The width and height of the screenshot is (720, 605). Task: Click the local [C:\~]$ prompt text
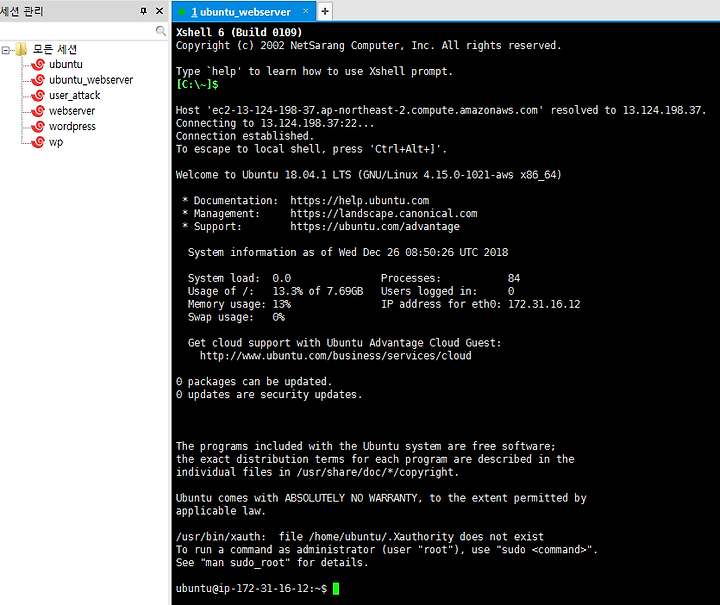[197, 84]
